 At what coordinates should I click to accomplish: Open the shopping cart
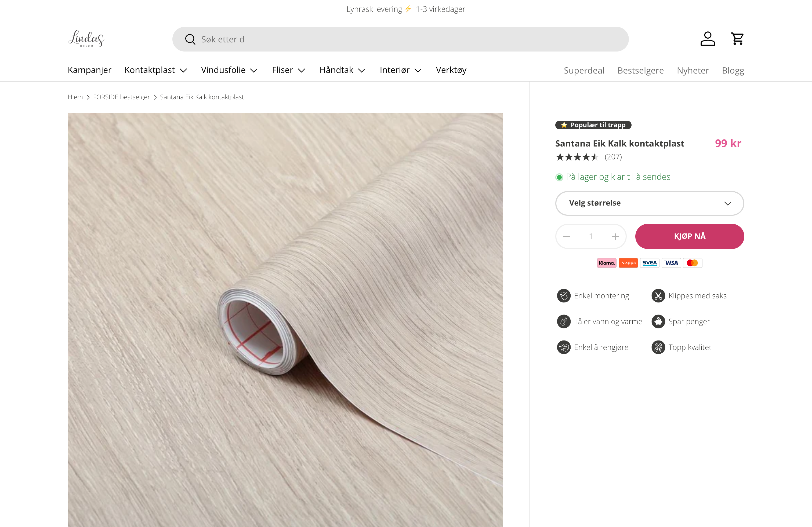click(x=737, y=39)
